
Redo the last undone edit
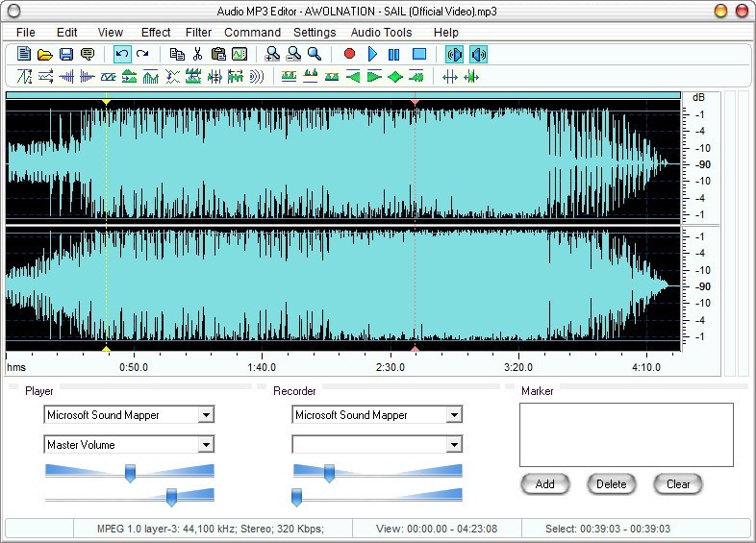[x=142, y=54]
